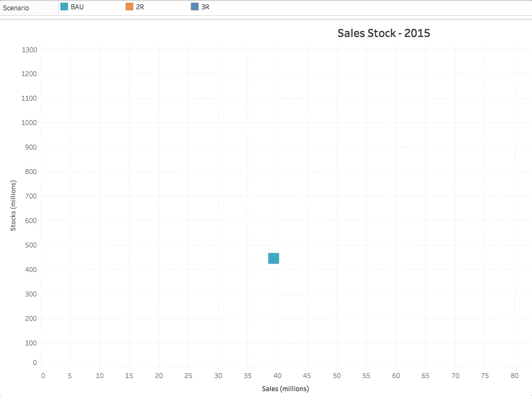Image resolution: width=532 pixels, height=396 pixels.
Task: Select the BAU legend text label
Action: [x=77, y=8]
